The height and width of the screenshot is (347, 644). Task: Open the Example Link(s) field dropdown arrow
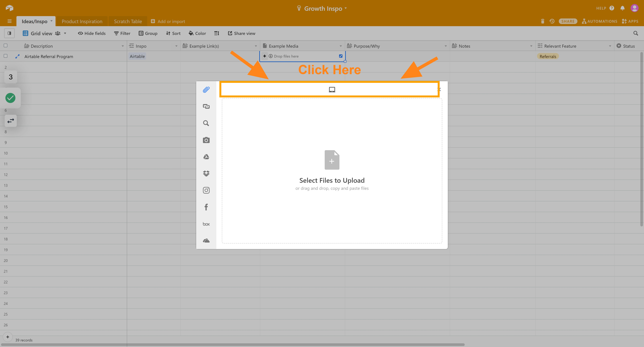pyautogui.click(x=256, y=46)
